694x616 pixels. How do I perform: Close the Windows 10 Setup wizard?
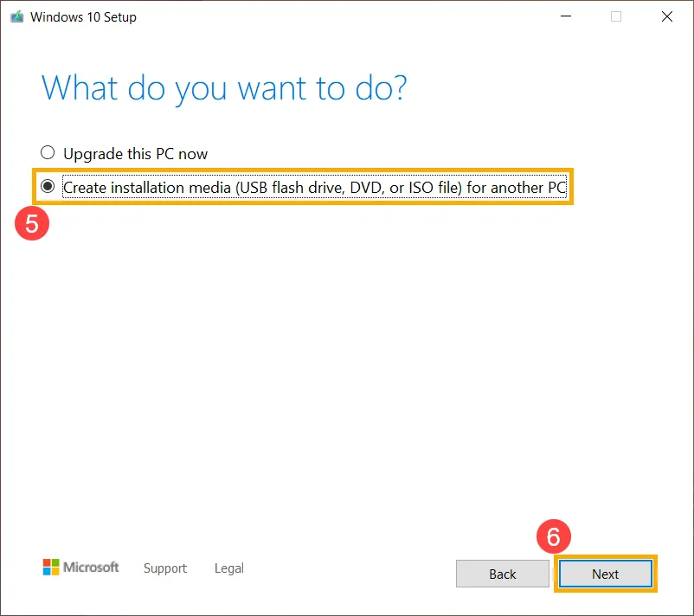[x=666, y=16]
